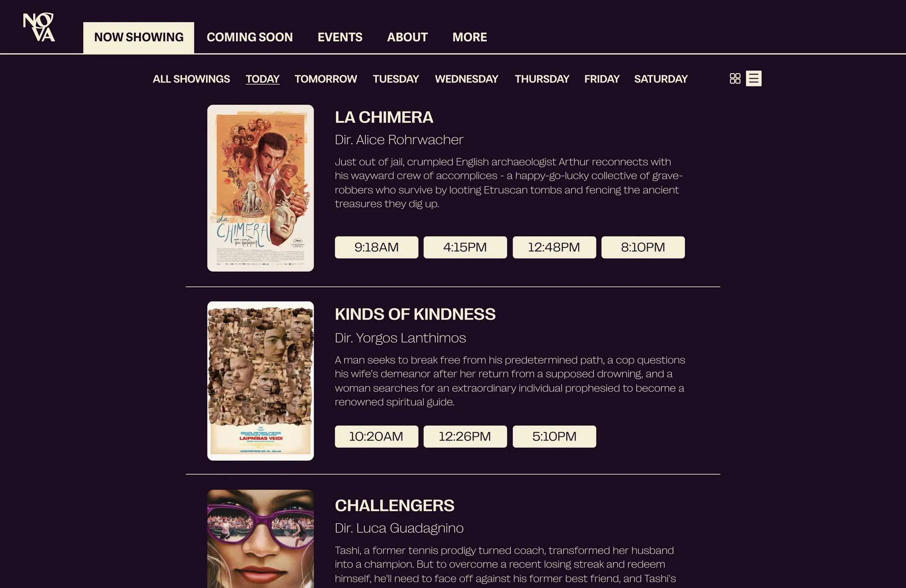This screenshot has height=588, width=906.
Task: Expand the More menu
Action: [x=469, y=37]
